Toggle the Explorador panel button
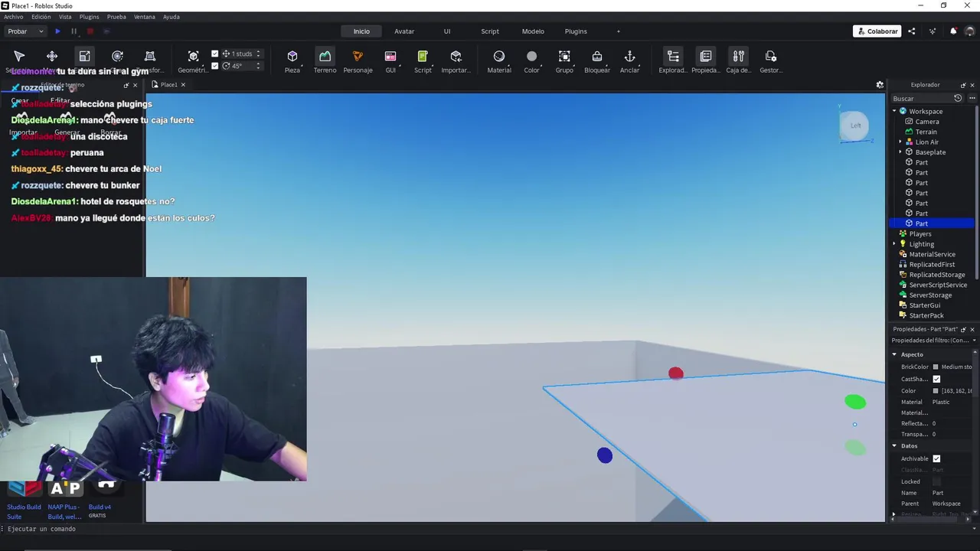This screenshot has width=980, height=551. tap(673, 60)
